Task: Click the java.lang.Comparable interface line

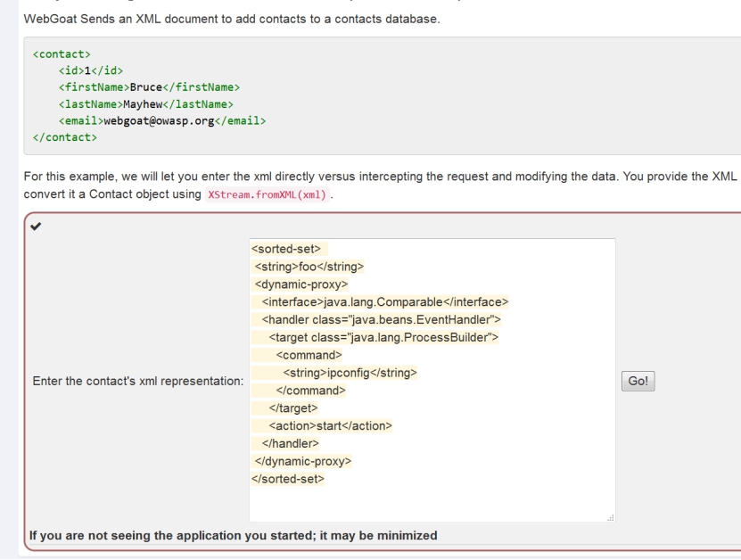Action: click(384, 302)
